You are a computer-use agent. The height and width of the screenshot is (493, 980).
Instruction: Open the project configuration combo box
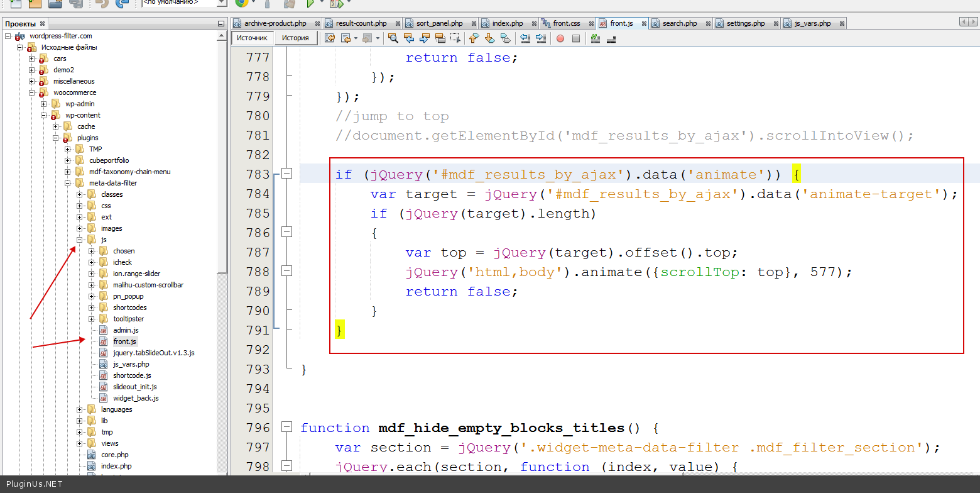pos(184,3)
